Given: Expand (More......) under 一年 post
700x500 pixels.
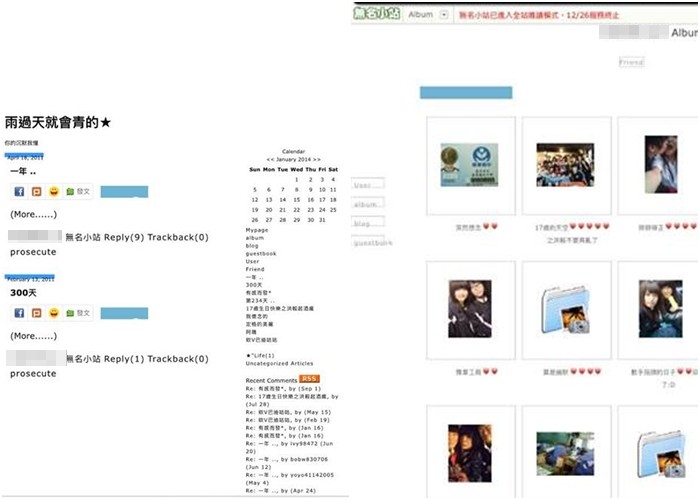Looking at the screenshot, I should coord(33,215).
